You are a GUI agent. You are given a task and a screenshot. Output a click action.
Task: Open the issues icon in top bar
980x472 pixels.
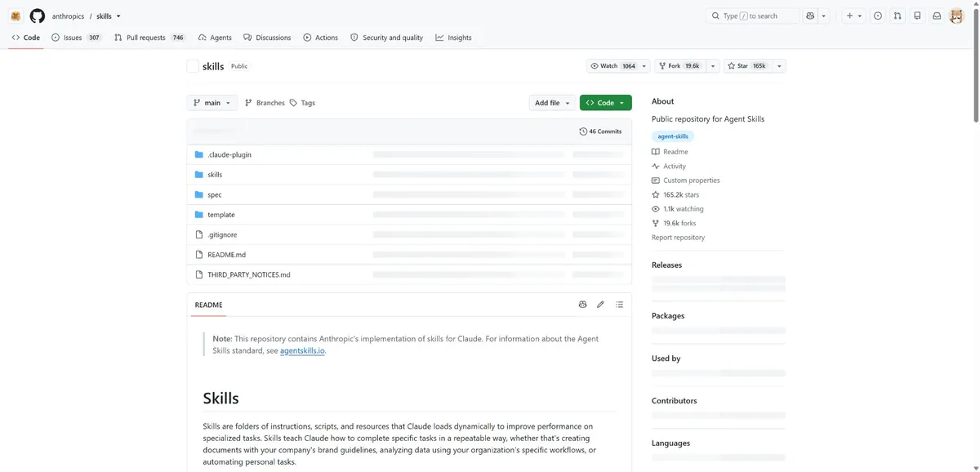click(x=877, y=16)
